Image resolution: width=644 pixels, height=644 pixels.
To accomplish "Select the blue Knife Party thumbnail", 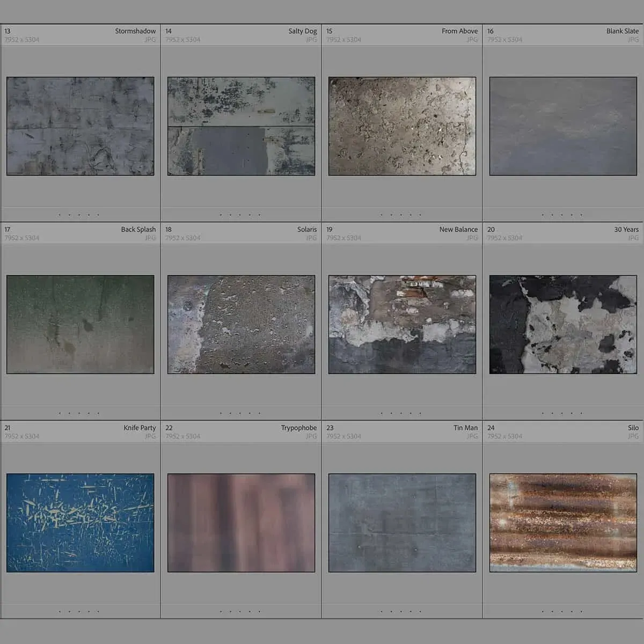I will 80,523.
